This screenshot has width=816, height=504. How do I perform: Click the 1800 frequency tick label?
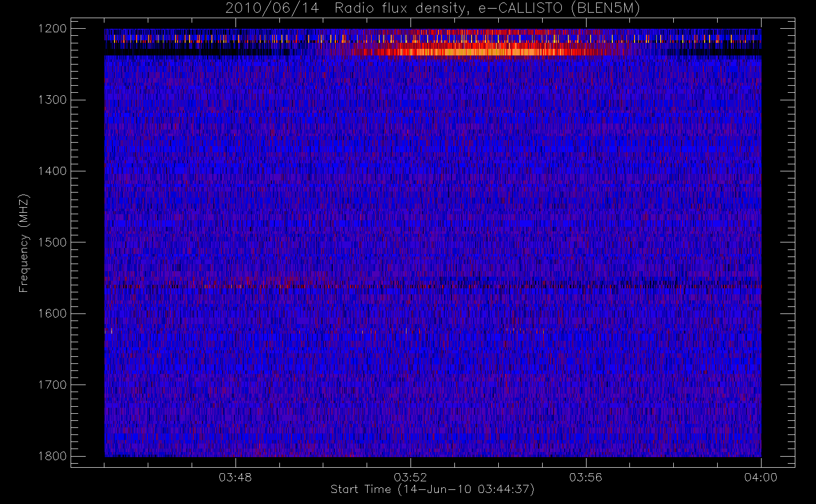(52, 456)
